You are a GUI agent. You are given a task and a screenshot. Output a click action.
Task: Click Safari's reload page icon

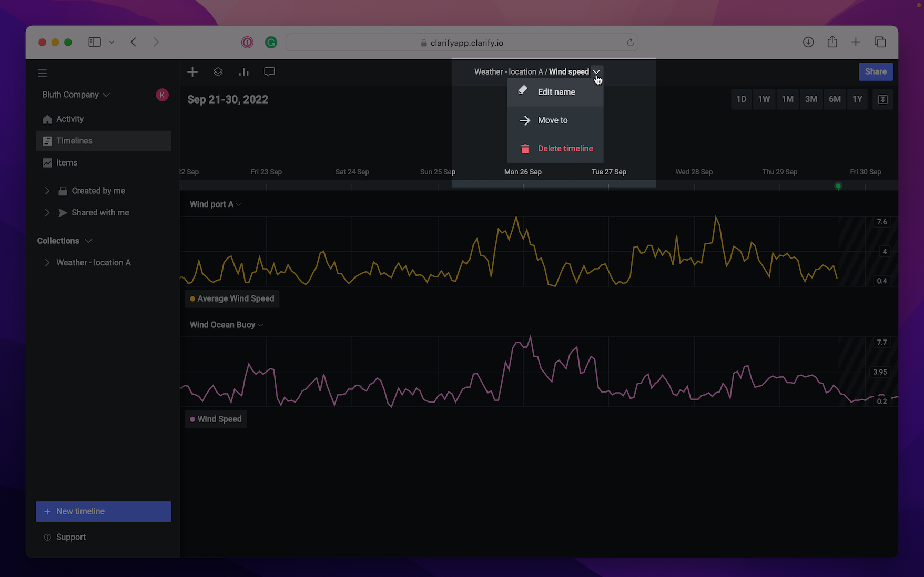630,43
